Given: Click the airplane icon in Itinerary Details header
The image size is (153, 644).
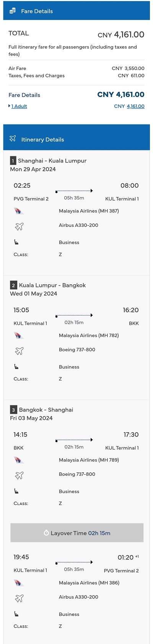Looking at the screenshot, I should point(13,139).
